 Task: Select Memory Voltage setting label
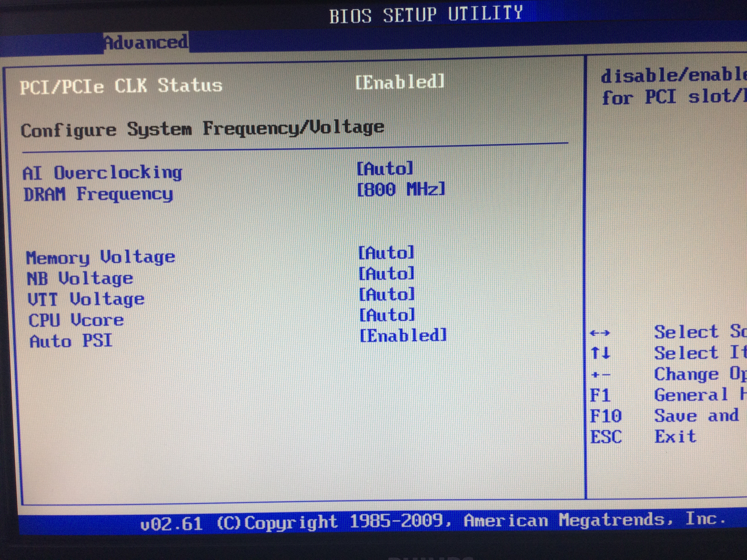(x=100, y=258)
